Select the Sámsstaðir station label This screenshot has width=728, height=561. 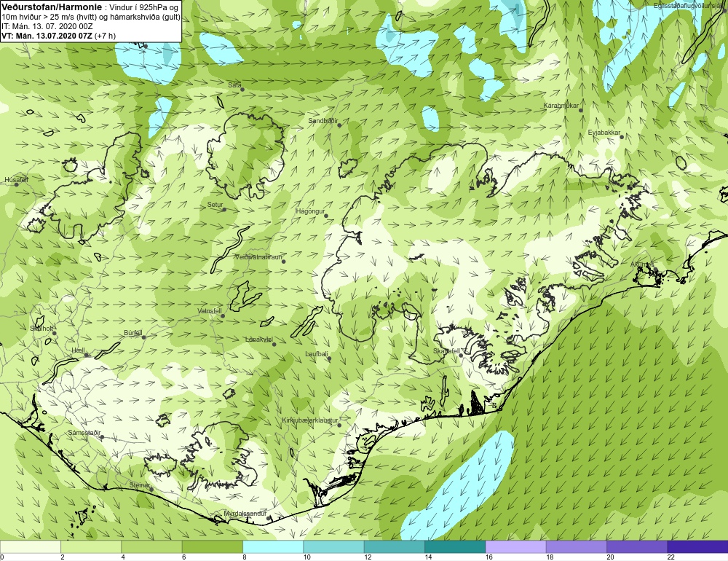pos(84,433)
